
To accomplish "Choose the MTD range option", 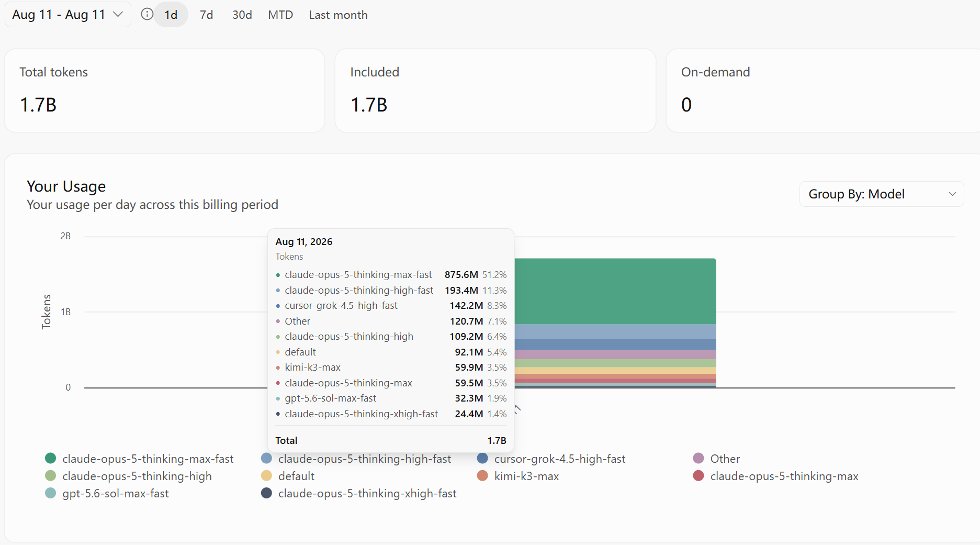I will tap(280, 15).
